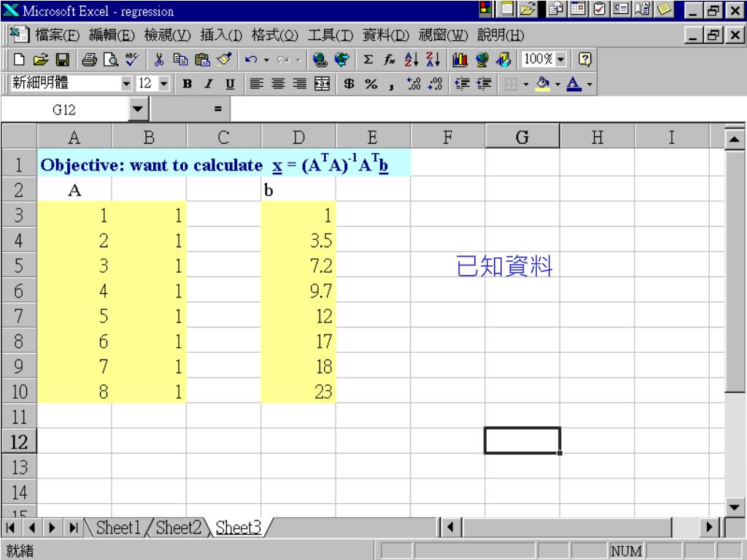Viewport: 747px width, 560px height.
Task: Sort descending Z to A
Action: [x=433, y=60]
